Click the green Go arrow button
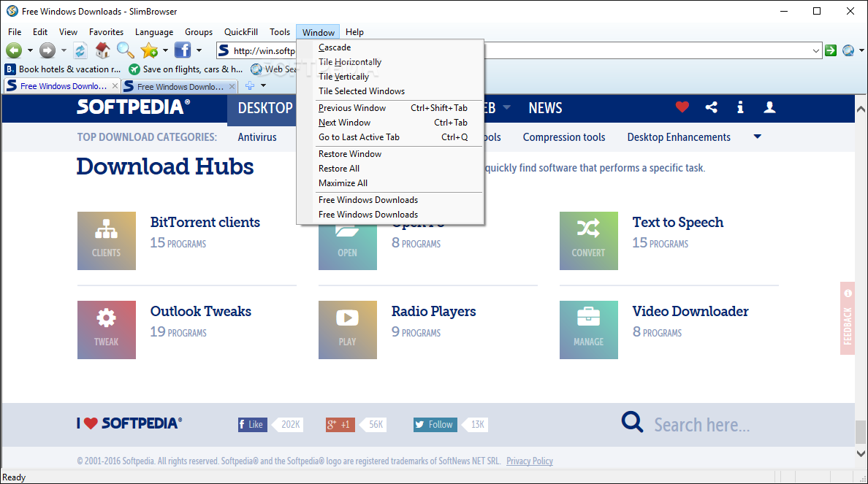 [830, 50]
